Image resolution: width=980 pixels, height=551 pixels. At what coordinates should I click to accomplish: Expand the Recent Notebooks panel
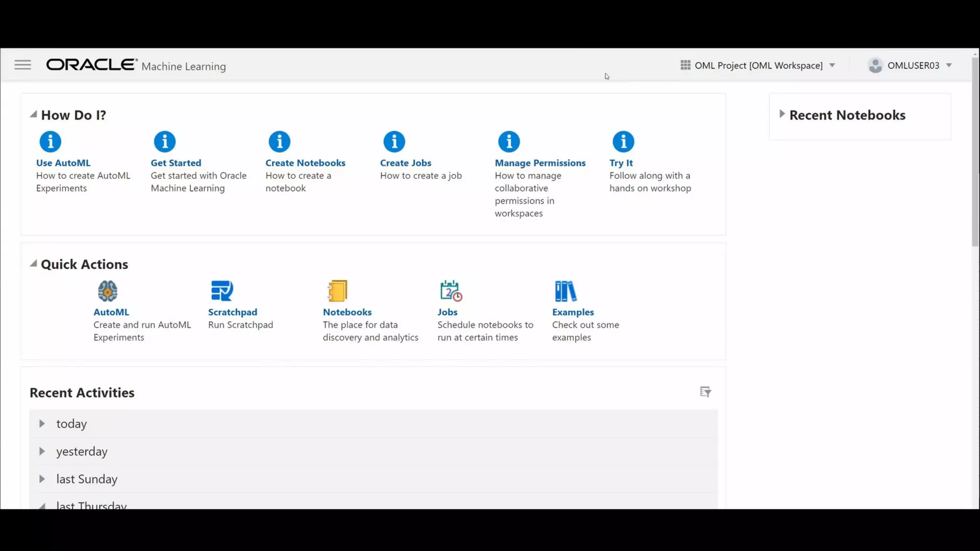click(x=782, y=114)
